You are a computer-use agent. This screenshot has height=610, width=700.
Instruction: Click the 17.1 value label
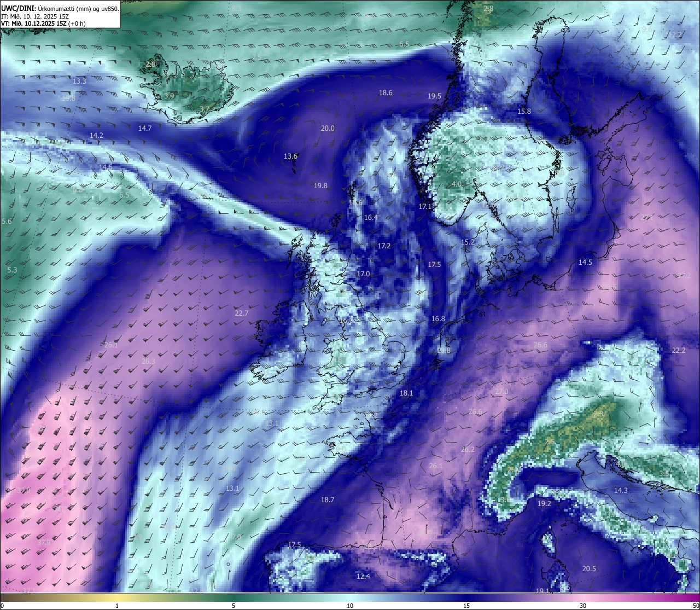(x=425, y=207)
